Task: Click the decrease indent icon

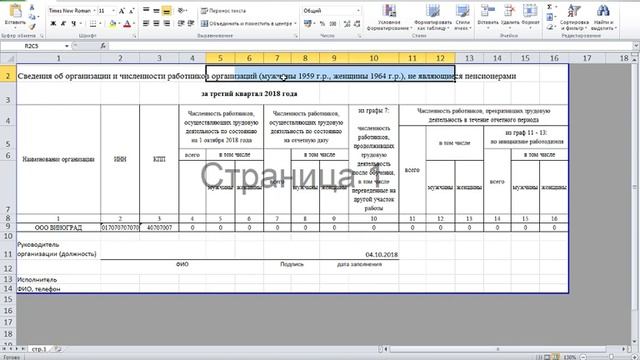Action: pos(181,24)
